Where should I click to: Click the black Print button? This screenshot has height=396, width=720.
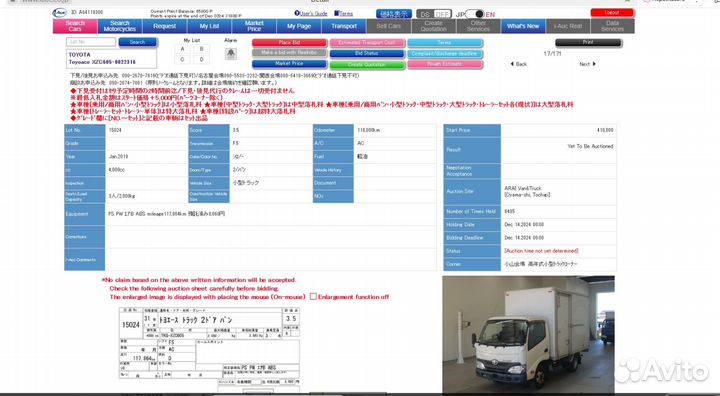coord(588,42)
